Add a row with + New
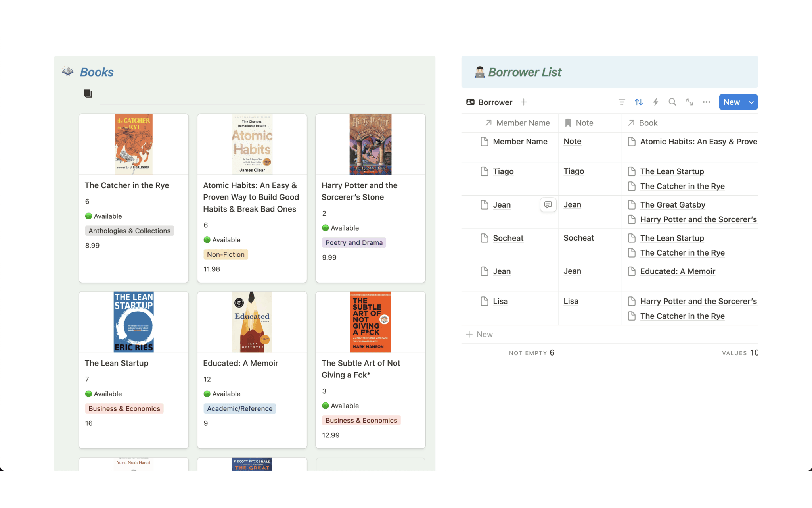The width and height of the screenshot is (812, 508). (x=480, y=334)
